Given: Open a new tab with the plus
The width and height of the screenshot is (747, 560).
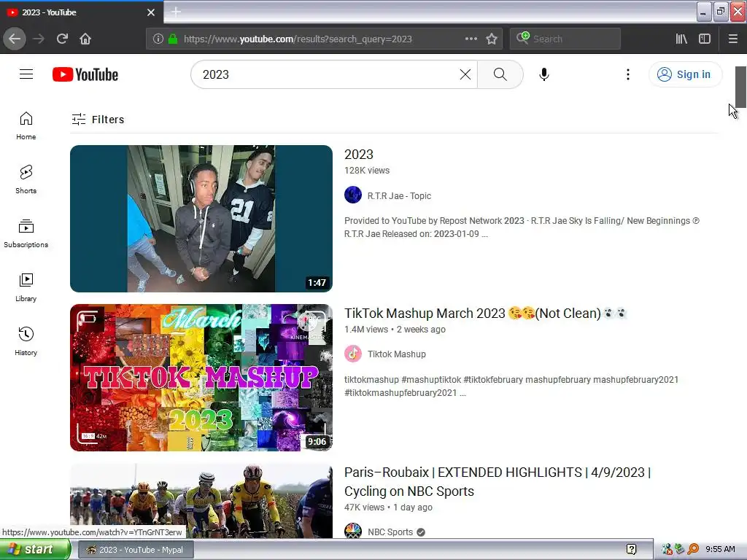Looking at the screenshot, I should tap(176, 12).
